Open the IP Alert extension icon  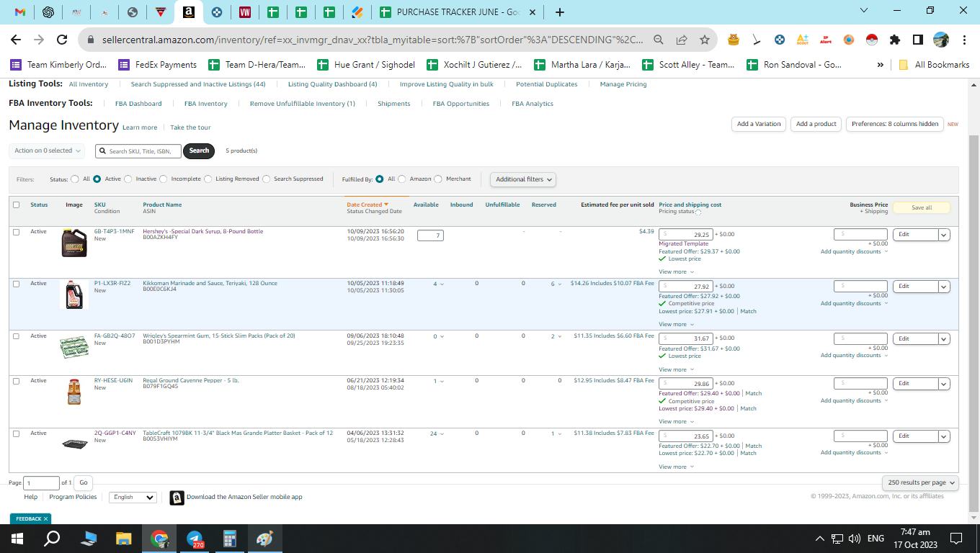(x=826, y=40)
